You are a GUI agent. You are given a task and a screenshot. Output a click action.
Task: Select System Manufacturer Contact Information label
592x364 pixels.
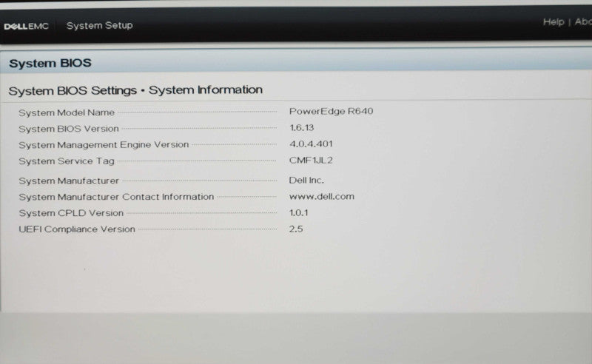point(116,197)
